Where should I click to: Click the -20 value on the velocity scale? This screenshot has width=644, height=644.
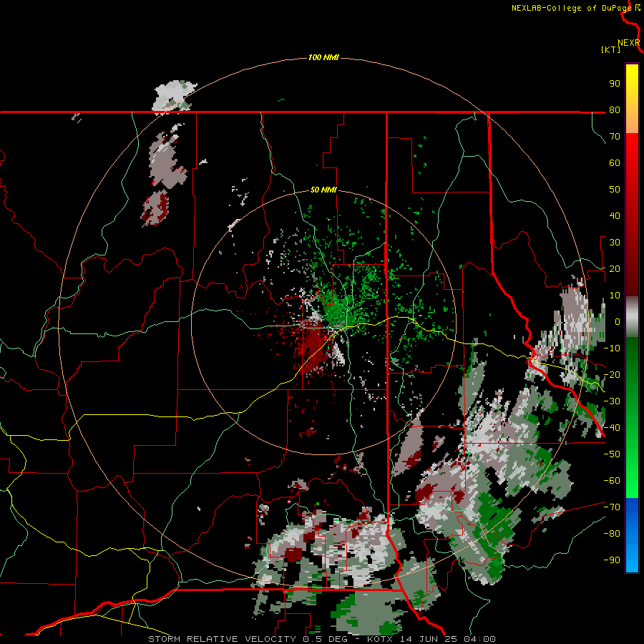[x=612, y=374]
